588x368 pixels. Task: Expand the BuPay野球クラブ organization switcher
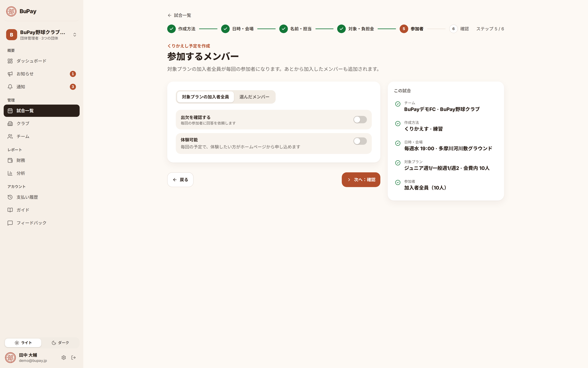tap(41, 34)
